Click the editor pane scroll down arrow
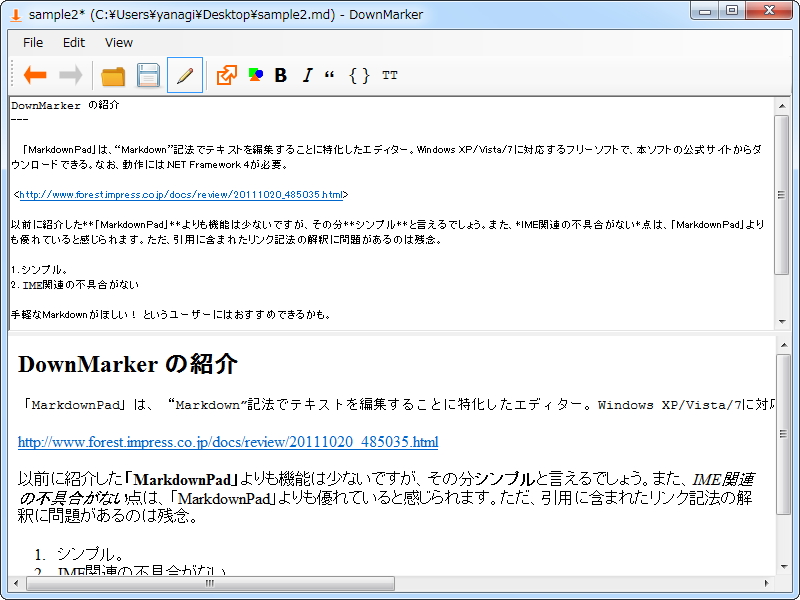This screenshot has height=600, width=800. 782,322
